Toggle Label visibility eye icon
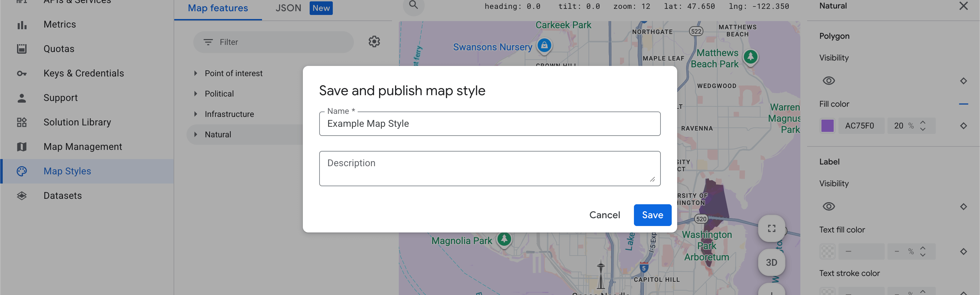The height and width of the screenshot is (295, 980). pos(829,206)
